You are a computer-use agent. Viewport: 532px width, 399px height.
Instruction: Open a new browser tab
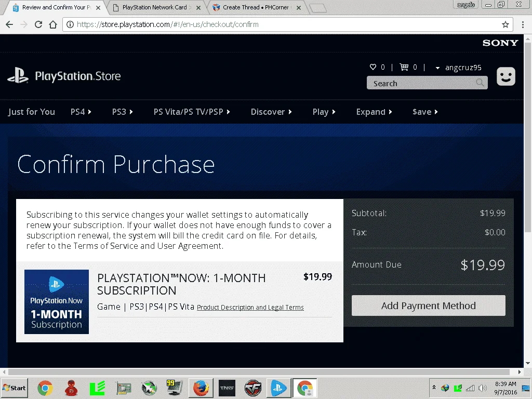click(318, 8)
